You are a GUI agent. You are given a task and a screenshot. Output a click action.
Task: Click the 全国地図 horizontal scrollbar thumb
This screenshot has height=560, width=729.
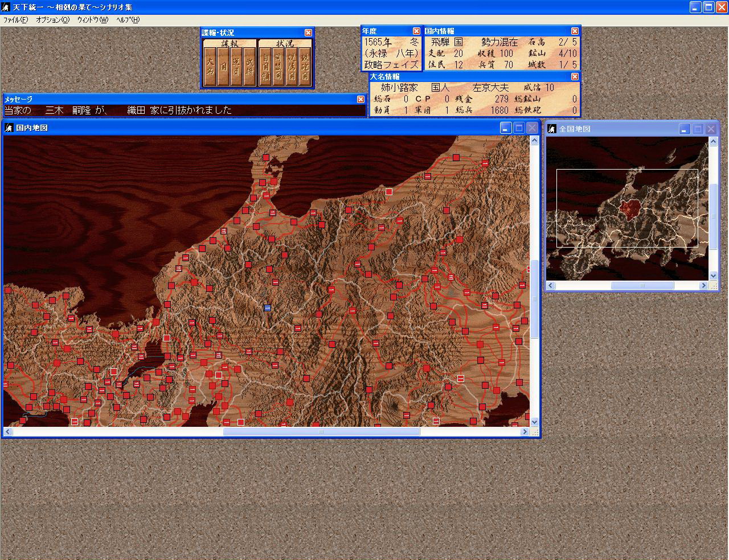642,286
